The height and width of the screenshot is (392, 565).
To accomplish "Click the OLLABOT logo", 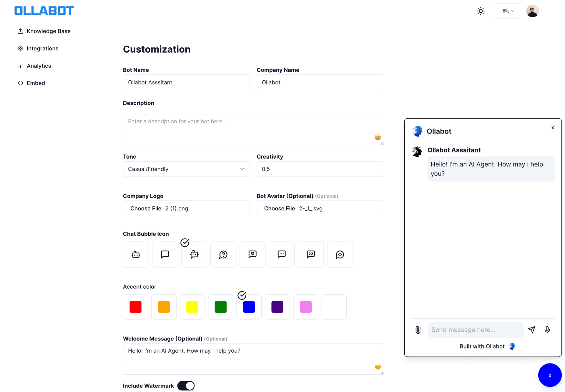I will pos(44,11).
